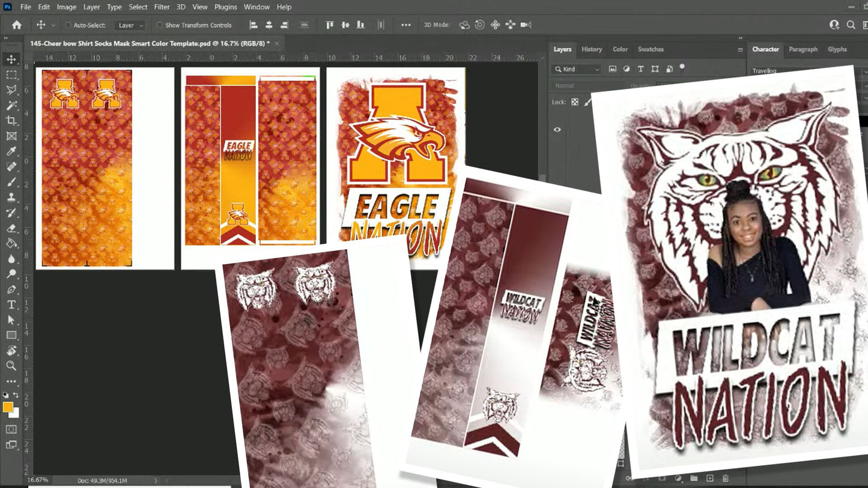
Task: Align top edges in the options bar
Action: coord(330,25)
